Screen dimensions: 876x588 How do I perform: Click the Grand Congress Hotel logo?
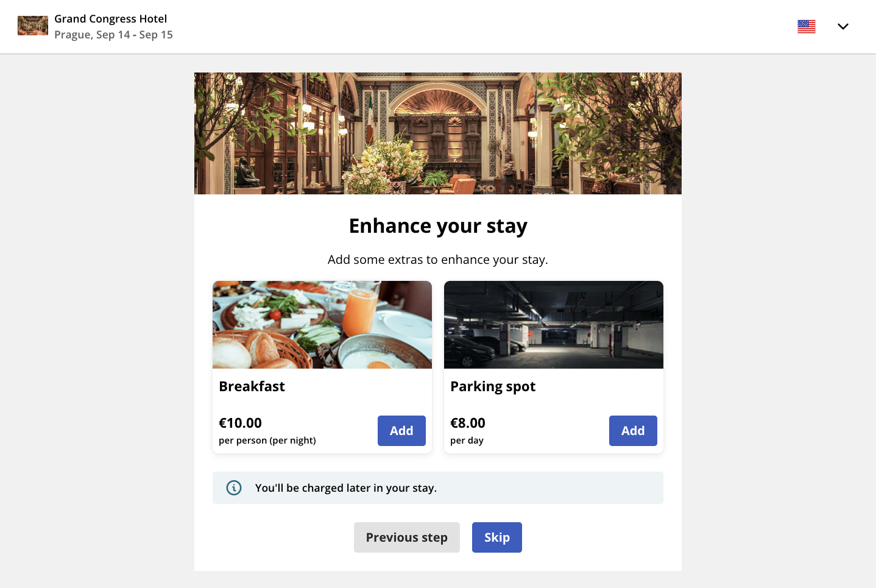[x=32, y=26]
